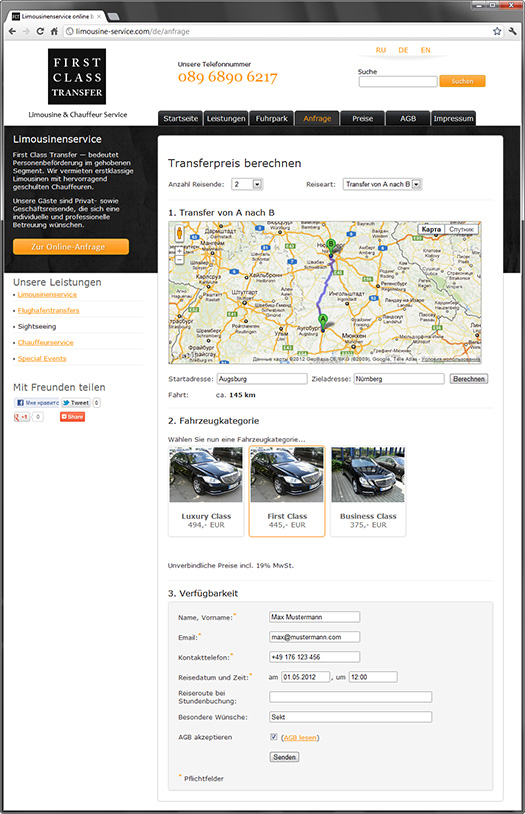Open the Anzahl Reisende dropdown
This screenshot has width=525, height=814.
point(247,184)
